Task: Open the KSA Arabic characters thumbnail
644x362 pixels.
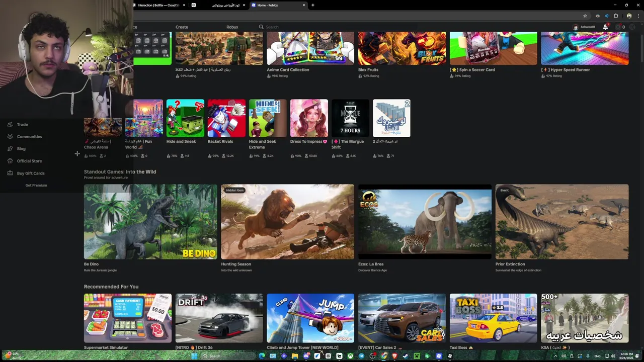Action: tap(585, 318)
